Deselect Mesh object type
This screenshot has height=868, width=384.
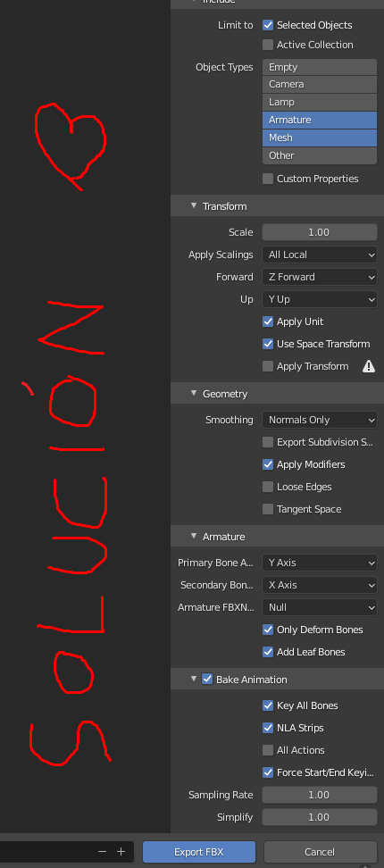[320, 138]
